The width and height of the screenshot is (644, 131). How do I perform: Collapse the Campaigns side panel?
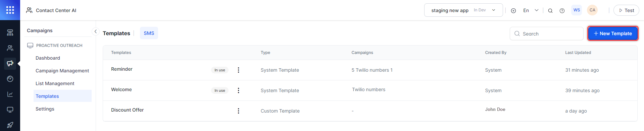[96, 31]
